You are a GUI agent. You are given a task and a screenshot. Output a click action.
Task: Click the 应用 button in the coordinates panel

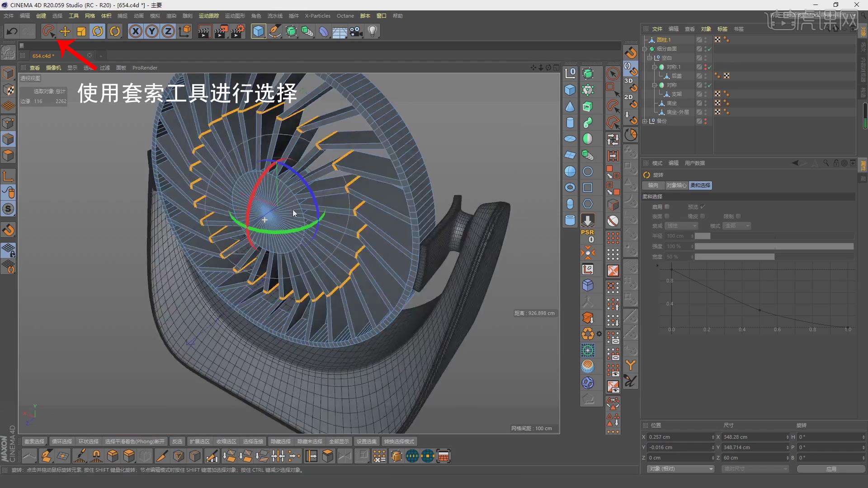(831, 469)
